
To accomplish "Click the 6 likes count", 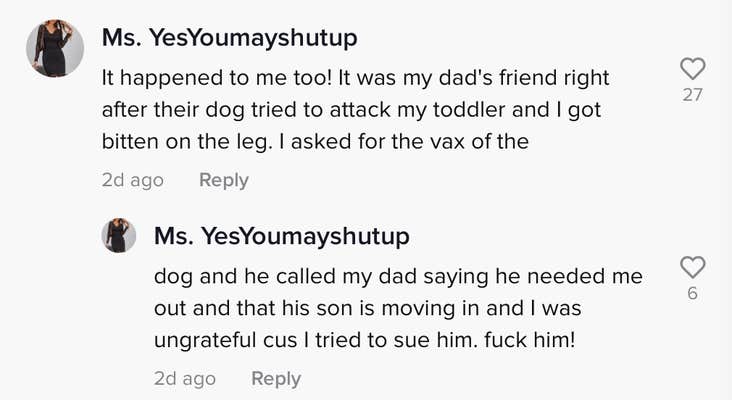I will (692, 294).
